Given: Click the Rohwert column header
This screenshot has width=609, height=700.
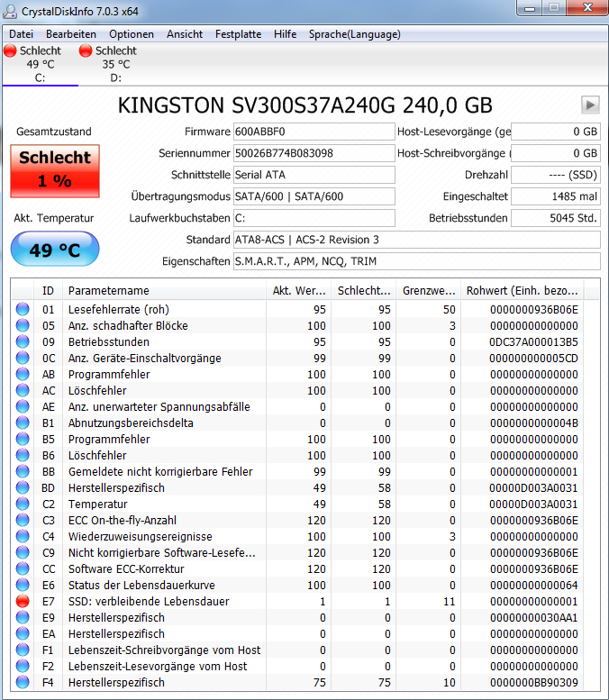Looking at the screenshot, I should click(x=523, y=291).
